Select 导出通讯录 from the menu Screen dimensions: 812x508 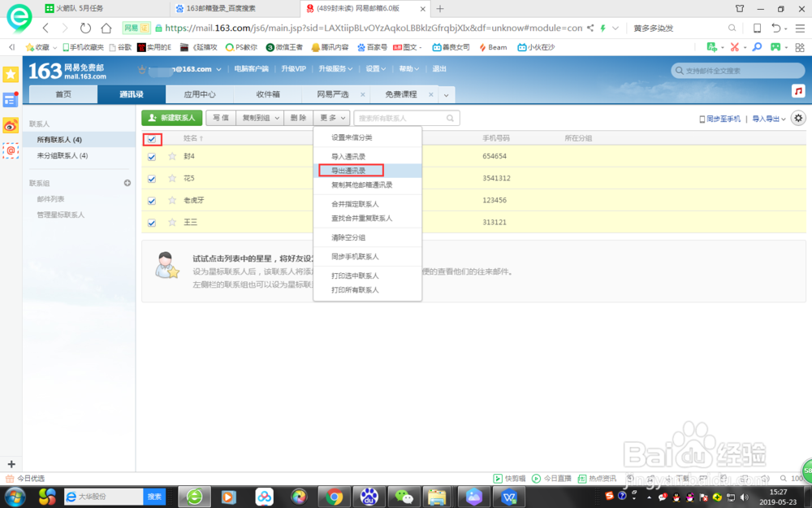[x=349, y=171]
